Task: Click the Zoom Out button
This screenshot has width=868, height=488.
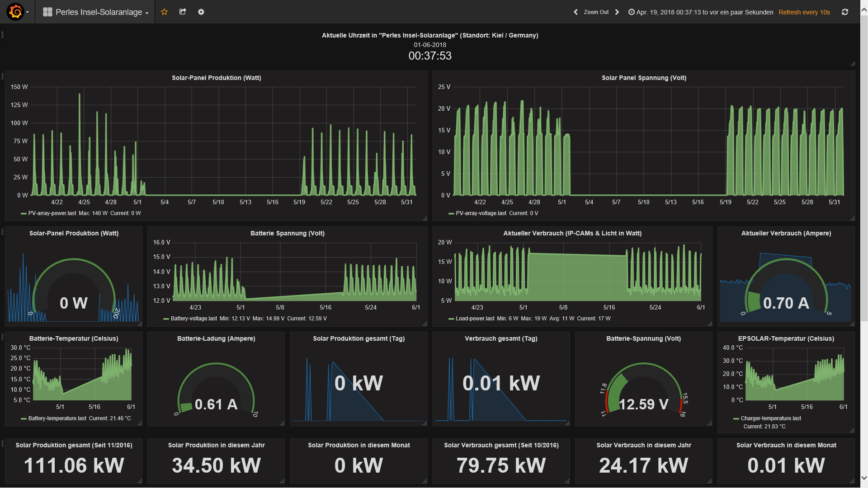Action: (x=596, y=12)
